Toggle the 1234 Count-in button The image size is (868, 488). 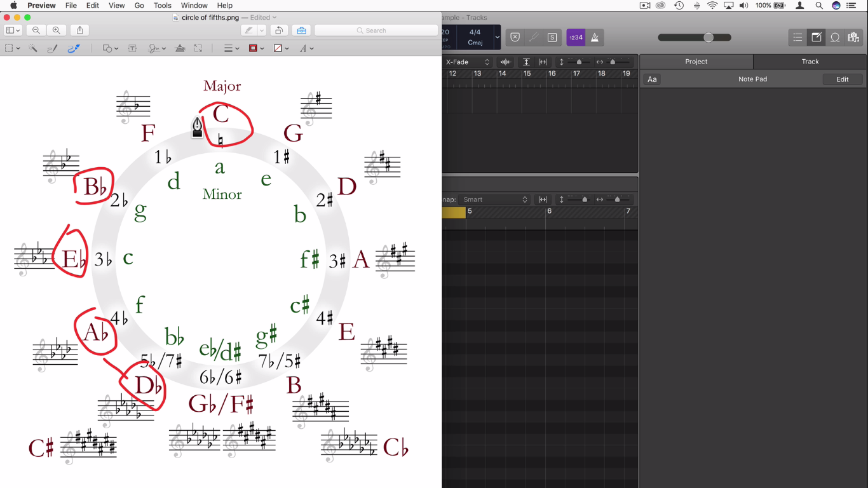tap(576, 37)
